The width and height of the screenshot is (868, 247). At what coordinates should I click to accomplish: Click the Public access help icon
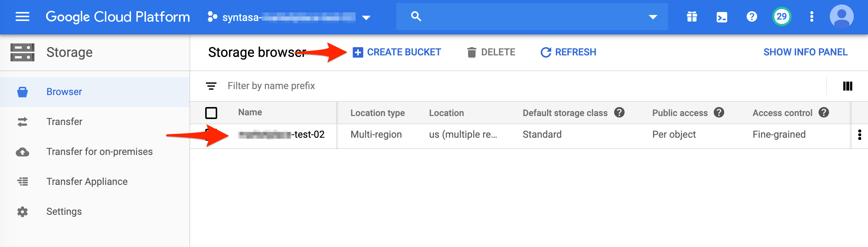(x=719, y=113)
